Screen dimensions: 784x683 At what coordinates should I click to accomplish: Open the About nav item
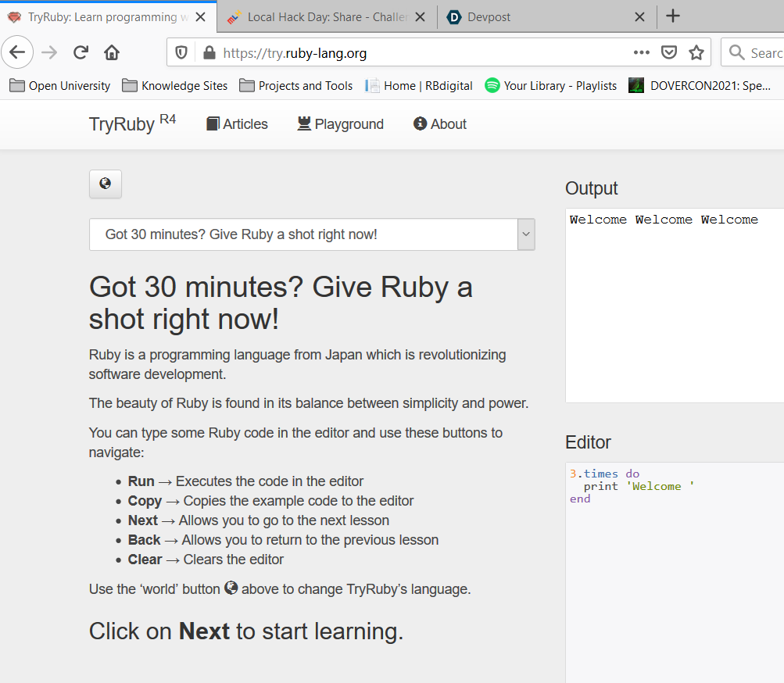point(440,124)
